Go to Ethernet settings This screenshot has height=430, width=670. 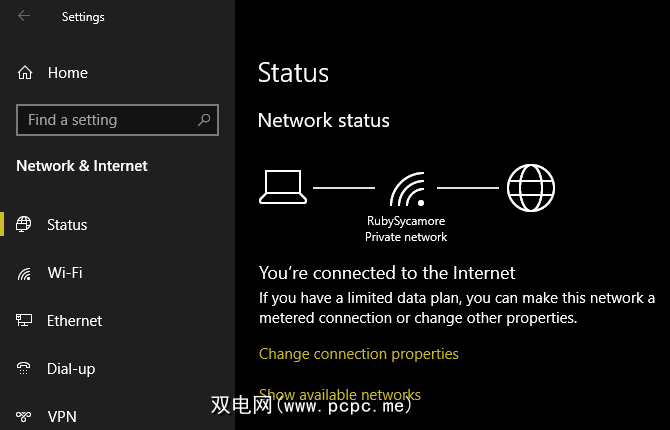(74, 321)
